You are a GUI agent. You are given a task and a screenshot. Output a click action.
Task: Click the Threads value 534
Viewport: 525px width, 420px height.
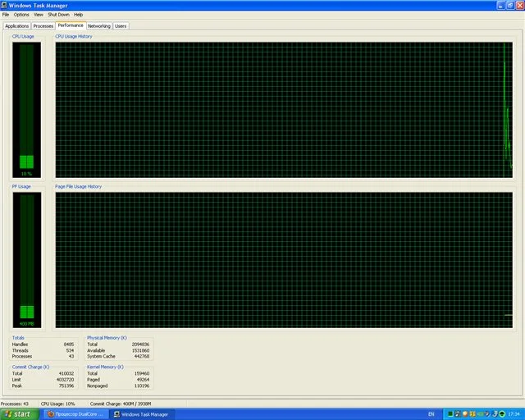[x=70, y=350]
